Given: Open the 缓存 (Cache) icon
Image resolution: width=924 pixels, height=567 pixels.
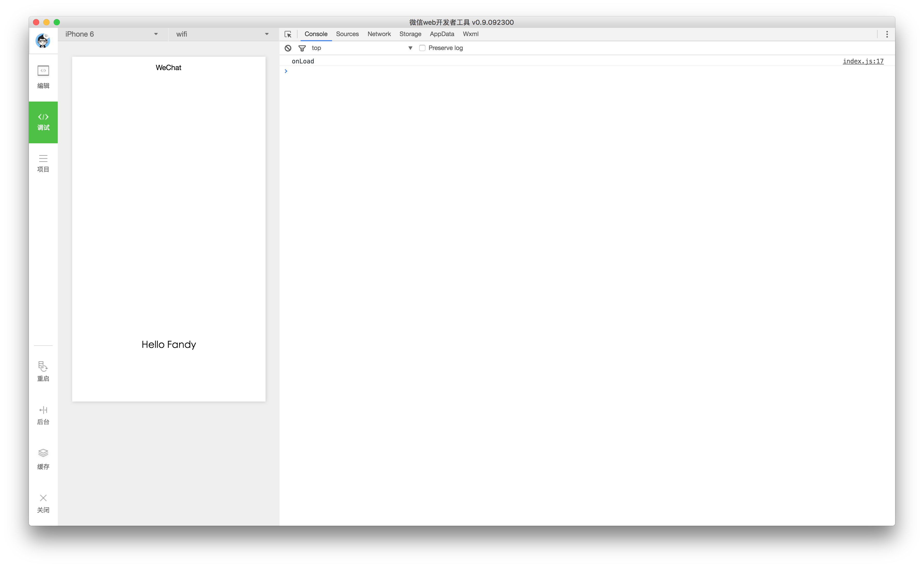Looking at the screenshot, I should [x=43, y=458].
